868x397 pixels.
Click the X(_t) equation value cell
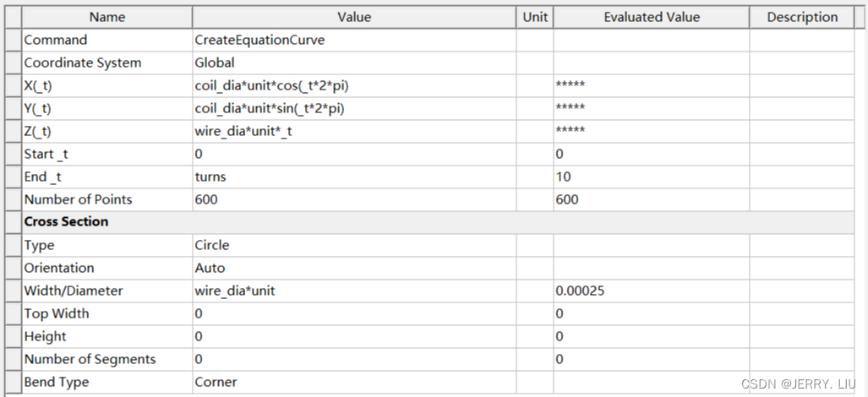pyautogui.click(x=354, y=85)
